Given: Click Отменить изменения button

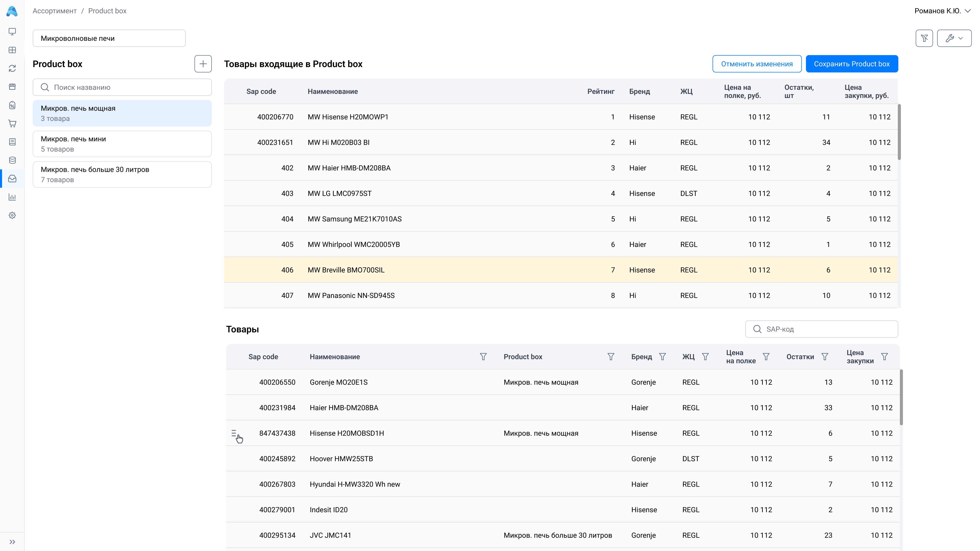Looking at the screenshot, I should 757,64.
